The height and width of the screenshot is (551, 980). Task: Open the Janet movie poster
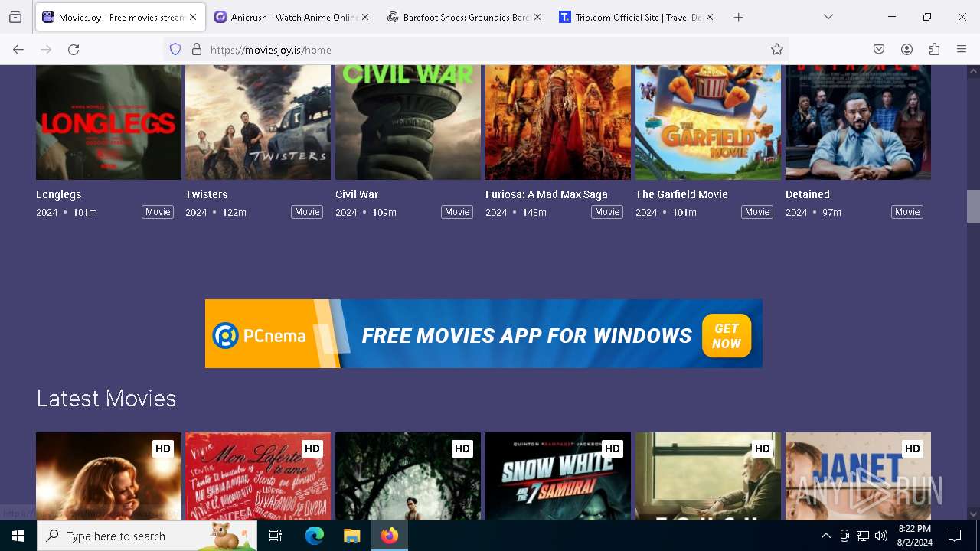[x=858, y=476]
